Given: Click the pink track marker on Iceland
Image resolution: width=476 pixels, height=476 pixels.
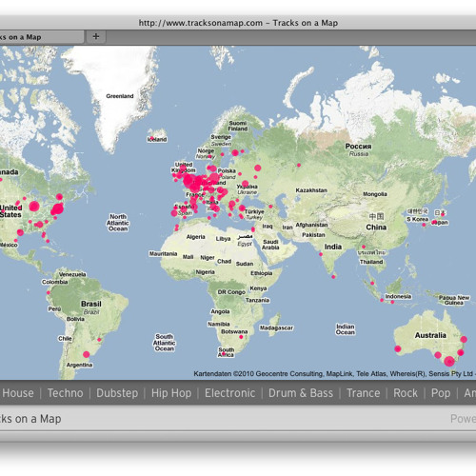Looking at the screenshot, I should [x=152, y=138].
